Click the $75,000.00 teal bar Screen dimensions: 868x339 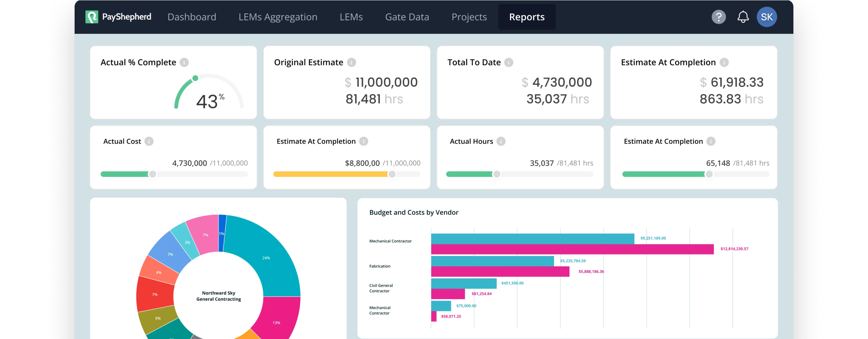tap(441, 306)
